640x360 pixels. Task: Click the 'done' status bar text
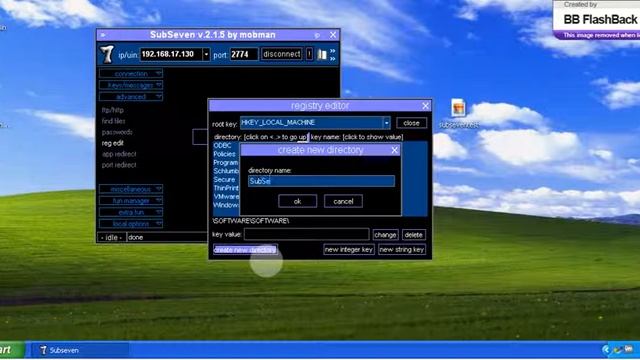pyautogui.click(x=136, y=238)
